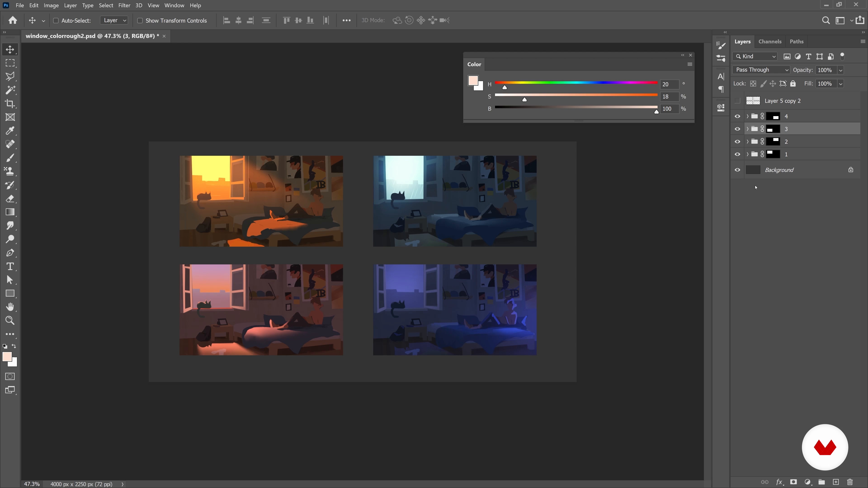Click the Opacity percentage field
This screenshot has width=868, height=488.
click(825, 70)
